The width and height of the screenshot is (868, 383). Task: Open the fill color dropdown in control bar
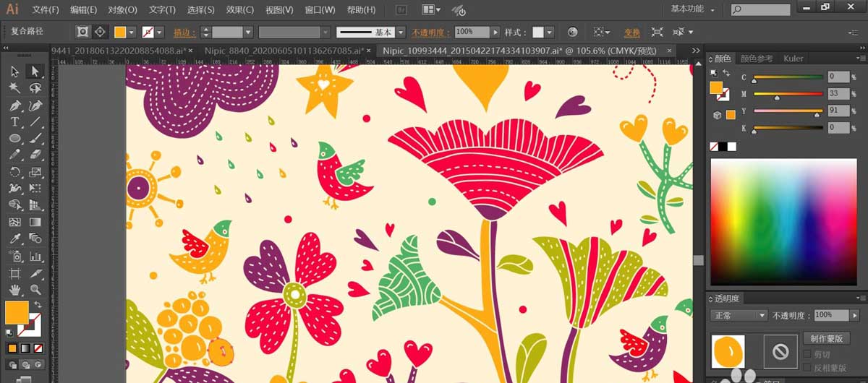[x=132, y=33]
